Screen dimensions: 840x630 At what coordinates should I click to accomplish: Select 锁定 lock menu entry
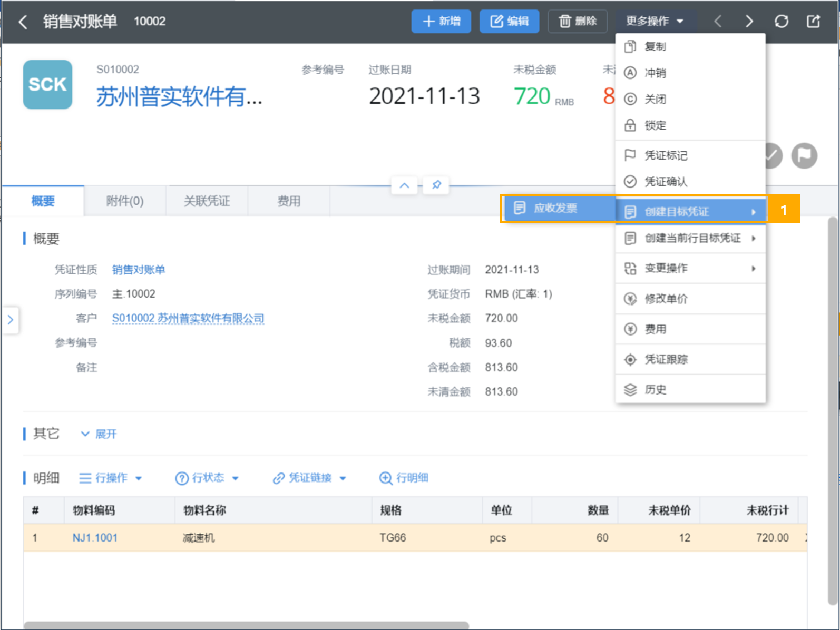point(690,125)
